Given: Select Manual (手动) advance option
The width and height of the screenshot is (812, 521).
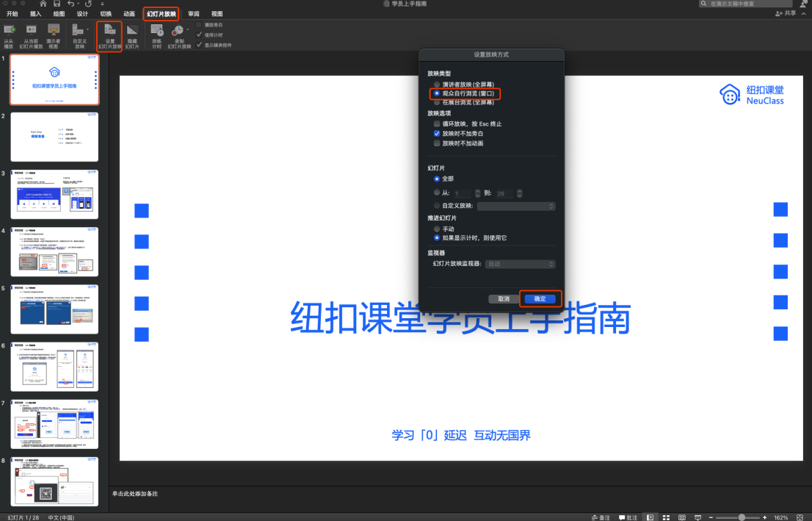Looking at the screenshot, I should click(x=437, y=229).
